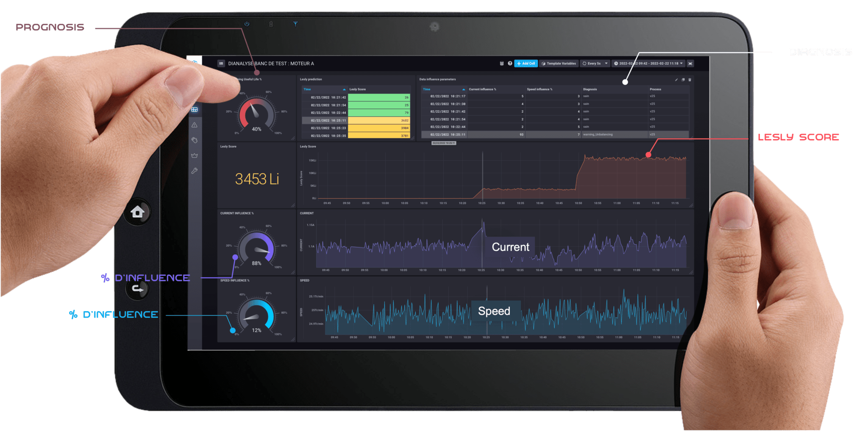Sort by Diagnosis column header

(x=590, y=89)
